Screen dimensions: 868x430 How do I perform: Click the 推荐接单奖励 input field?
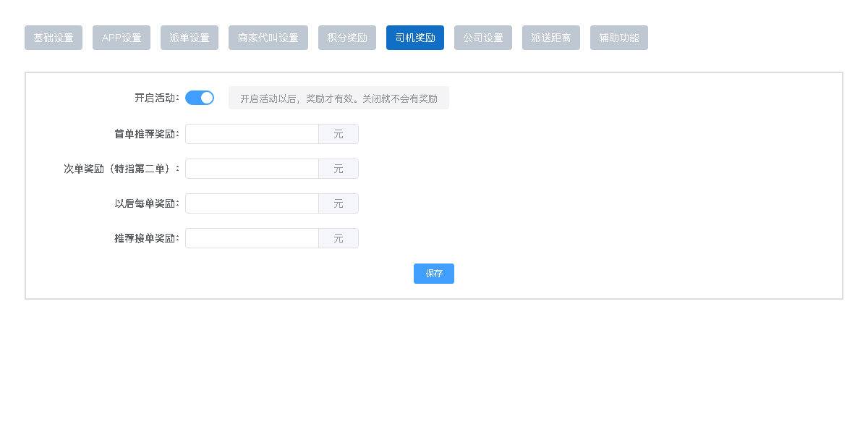[x=252, y=238]
